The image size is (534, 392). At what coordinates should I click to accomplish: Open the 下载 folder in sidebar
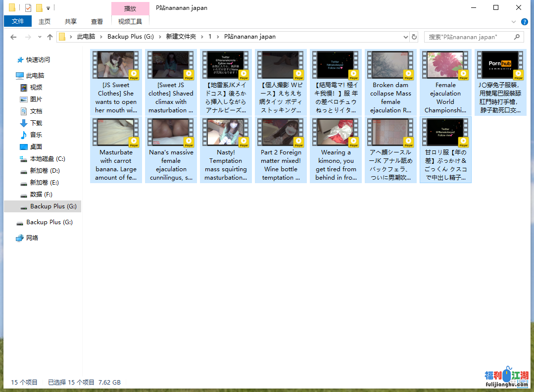[x=36, y=123]
